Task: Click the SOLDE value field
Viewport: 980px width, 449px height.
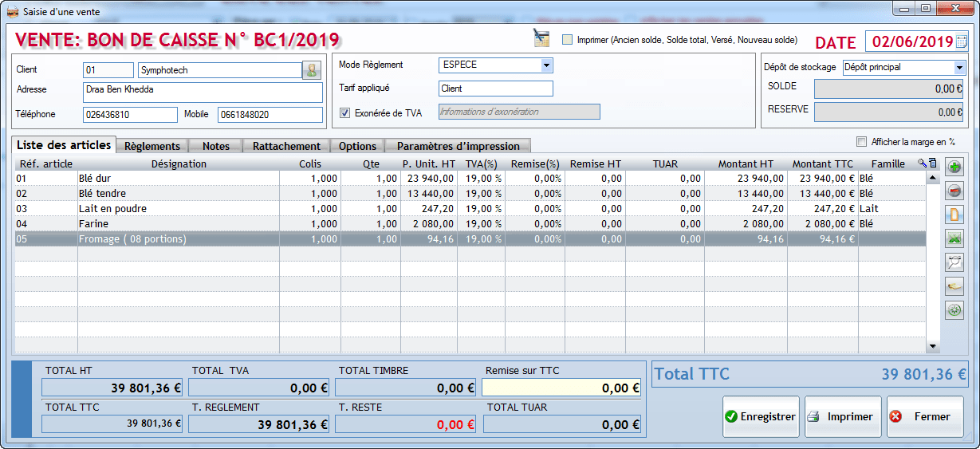Action: click(890, 89)
